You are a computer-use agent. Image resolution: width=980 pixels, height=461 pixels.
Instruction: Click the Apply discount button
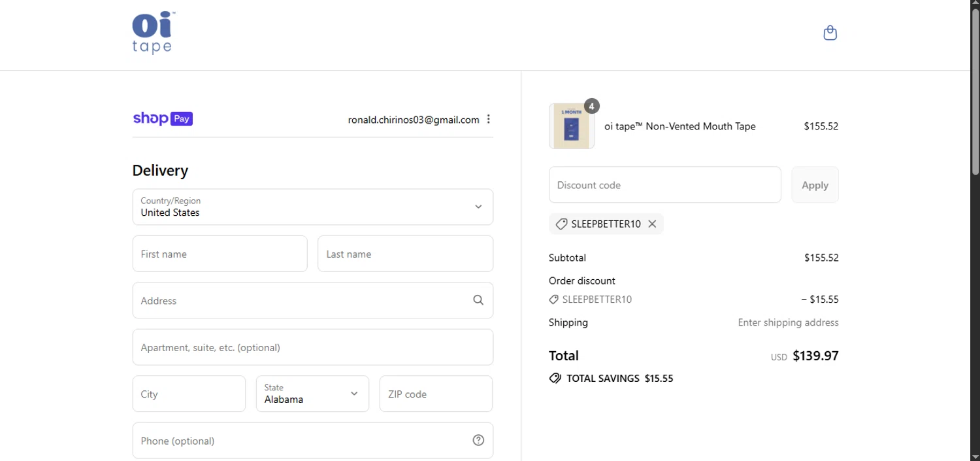(815, 184)
